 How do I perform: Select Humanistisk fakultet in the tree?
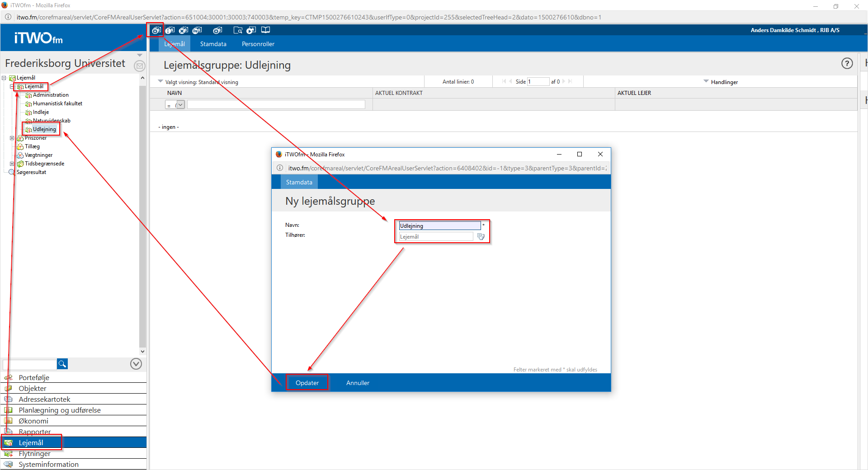[x=57, y=103]
